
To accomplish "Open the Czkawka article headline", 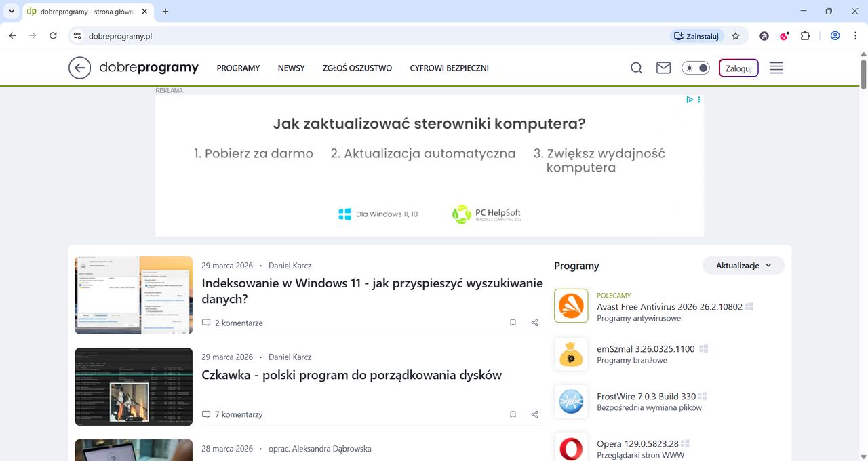I will click(351, 375).
